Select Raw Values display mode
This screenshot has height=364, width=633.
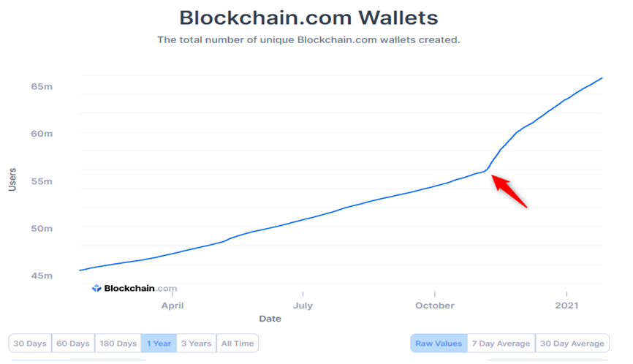coord(439,344)
